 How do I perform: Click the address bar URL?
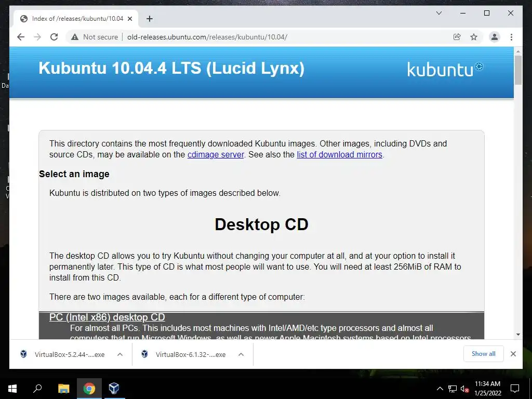[207, 37]
